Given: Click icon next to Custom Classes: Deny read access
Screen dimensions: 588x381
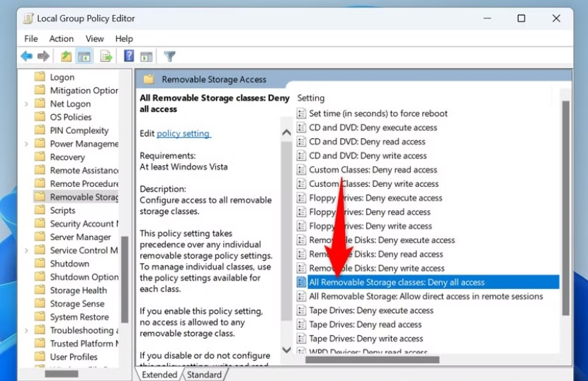Looking at the screenshot, I should pos(301,169).
